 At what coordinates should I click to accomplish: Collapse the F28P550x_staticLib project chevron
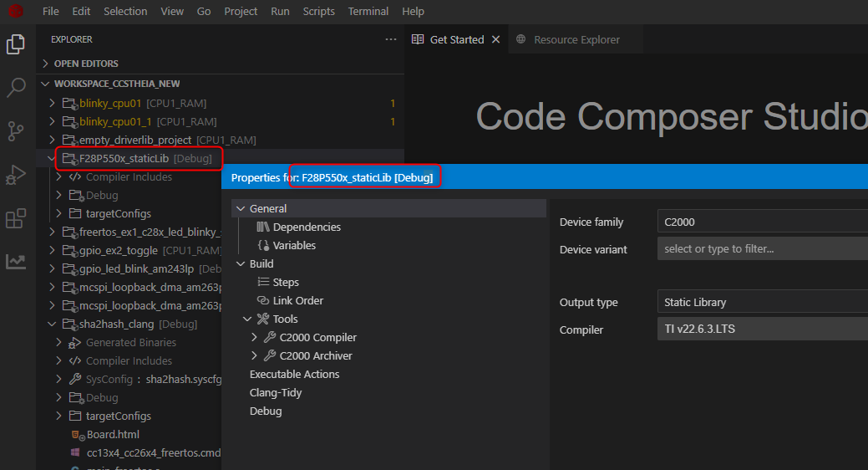(x=52, y=159)
